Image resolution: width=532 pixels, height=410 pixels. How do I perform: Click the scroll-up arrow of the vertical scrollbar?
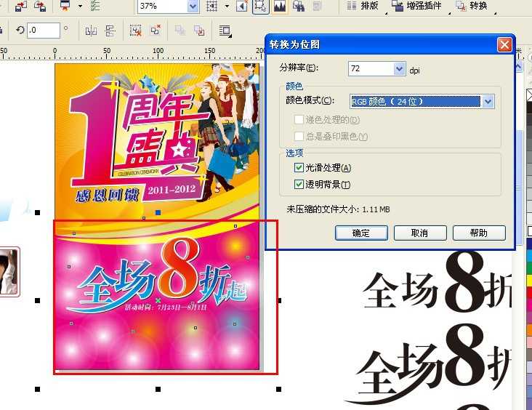pyautogui.click(x=519, y=67)
